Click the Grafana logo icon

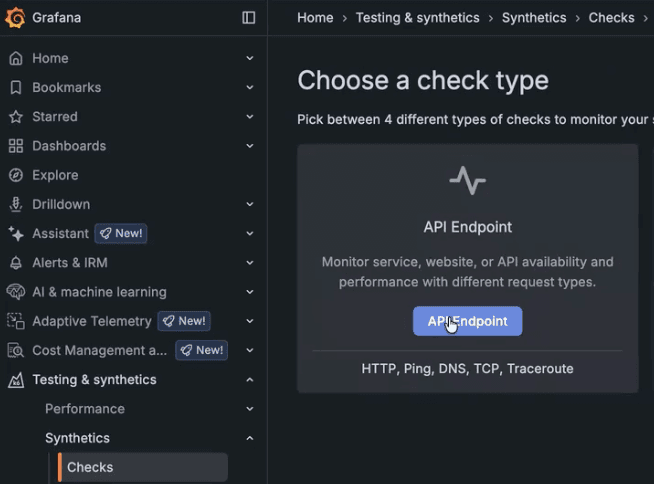(x=15, y=18)
